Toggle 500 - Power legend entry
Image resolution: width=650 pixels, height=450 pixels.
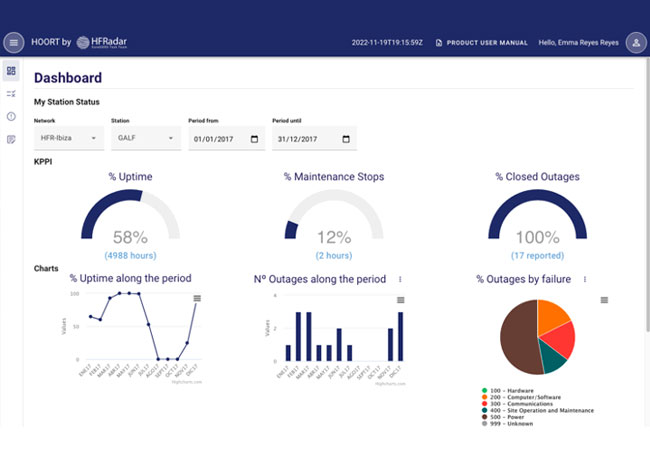[x=503, y=417]
